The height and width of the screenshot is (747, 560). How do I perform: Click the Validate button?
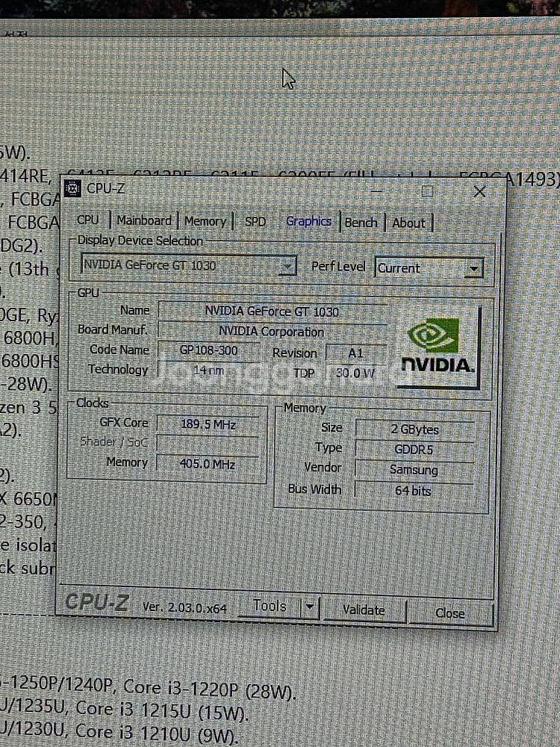pyautogui.click(x=364, y=610)
